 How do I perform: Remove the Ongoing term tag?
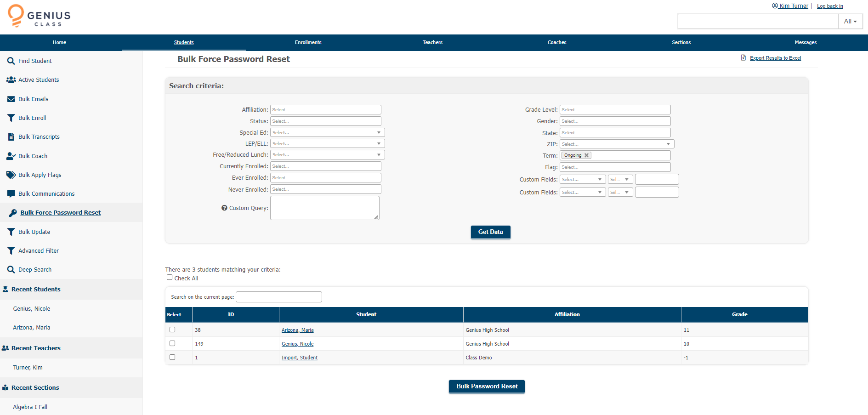point(586,155)
